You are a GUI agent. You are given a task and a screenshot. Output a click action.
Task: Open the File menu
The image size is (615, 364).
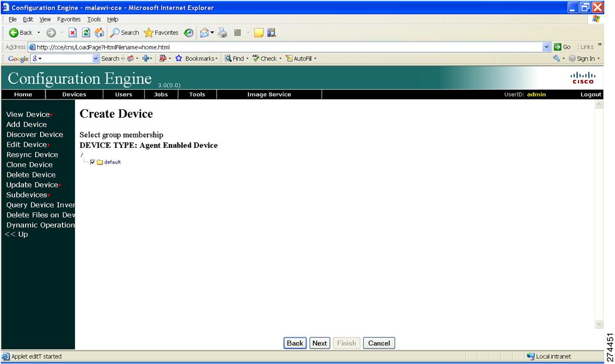(13, 19)
